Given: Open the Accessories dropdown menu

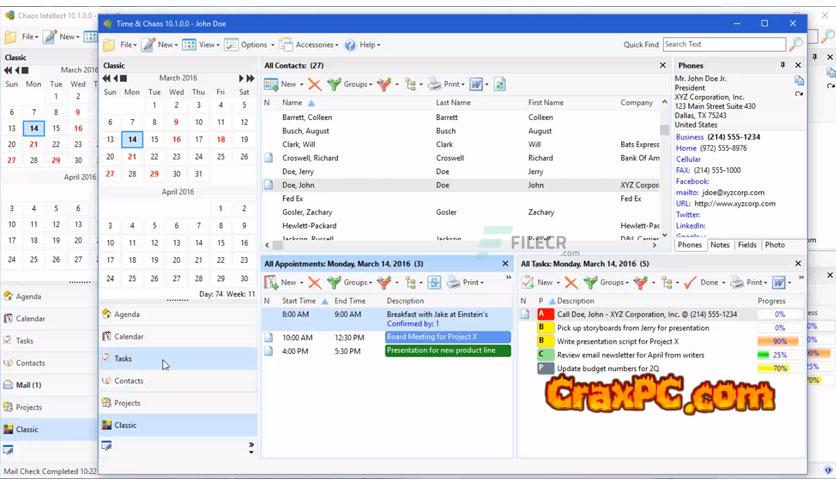Looking at the screenshot, I should 310,45.
